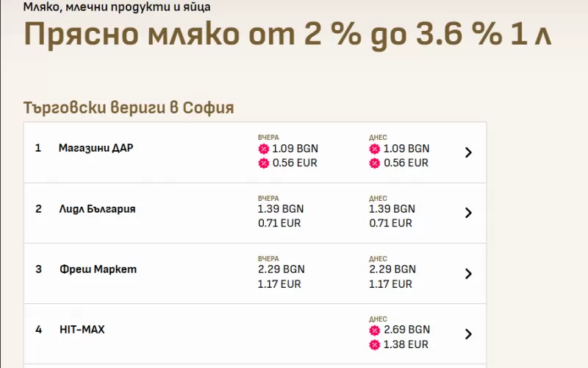Click rank number 4 in the list
Viewport: 588px width, 368px height.
coord(38,330)
